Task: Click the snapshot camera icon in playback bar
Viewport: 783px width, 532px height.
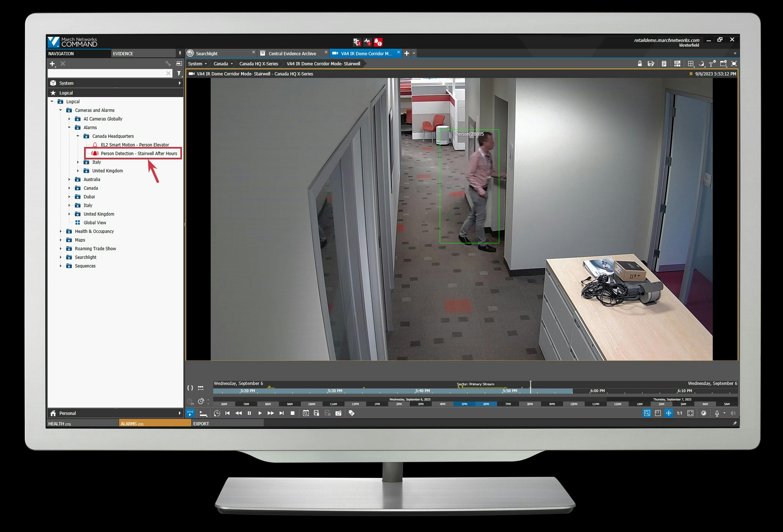Action: click(x=338, y=413)
